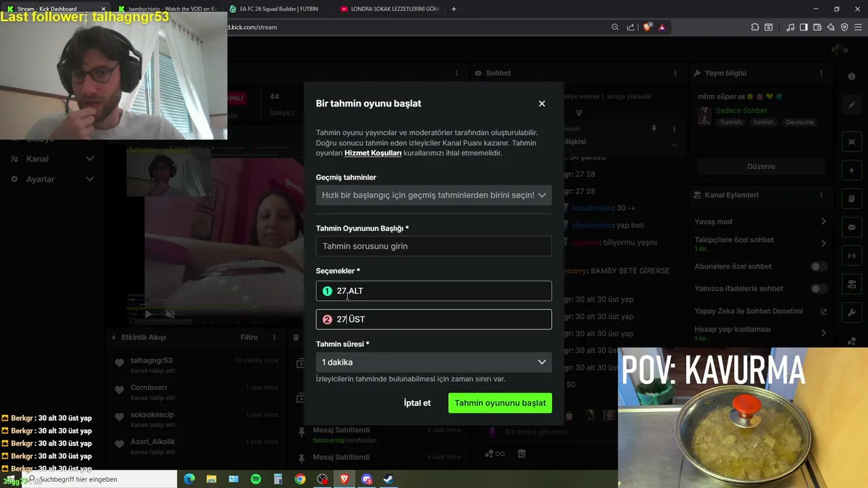
Task: Switch to the 'EA FC 26 Squad Builder' tab
Action: click(278, 9)
